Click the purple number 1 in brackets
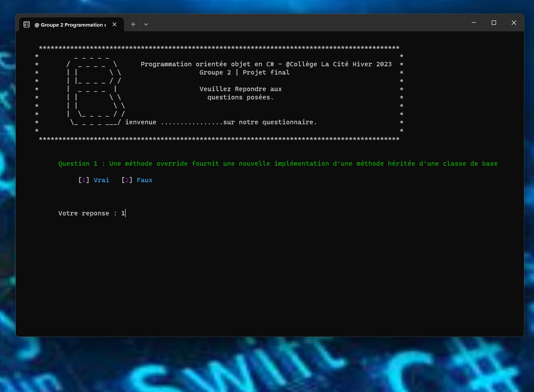 [x=84, y=180]
